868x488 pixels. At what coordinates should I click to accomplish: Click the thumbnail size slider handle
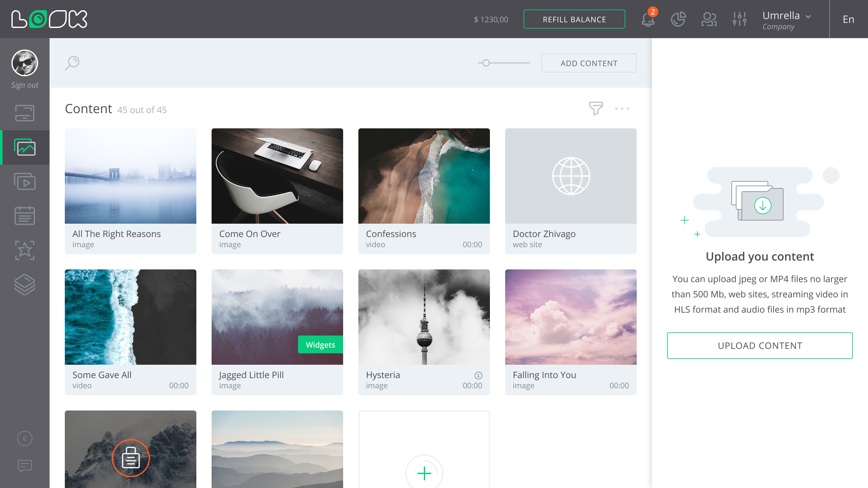(485, 63)
